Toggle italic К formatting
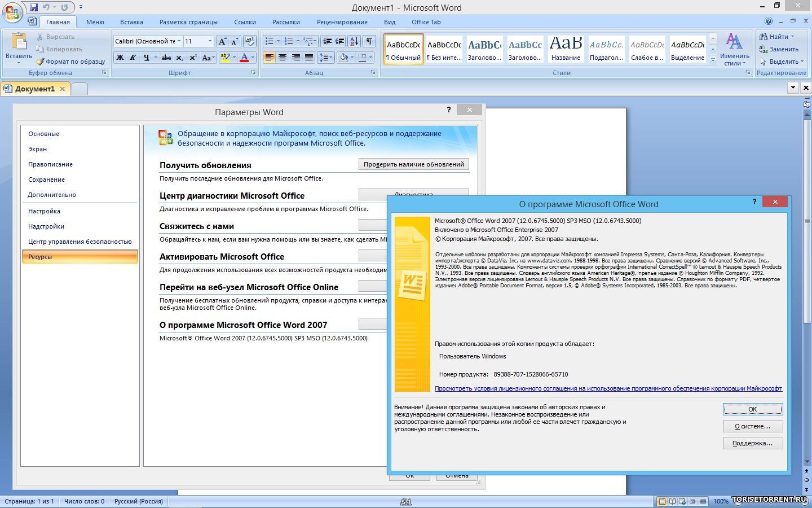This screenshot has height=508, width=812. [x=133, y=58]
